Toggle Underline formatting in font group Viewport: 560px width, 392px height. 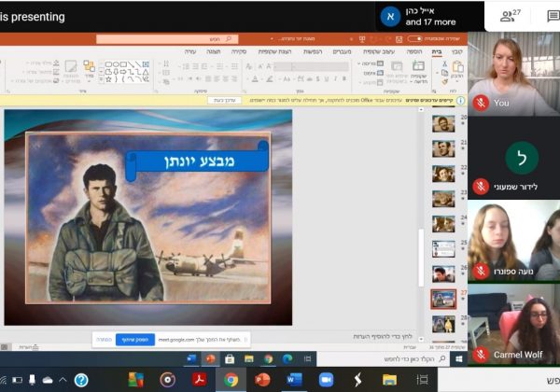[327, 78]
